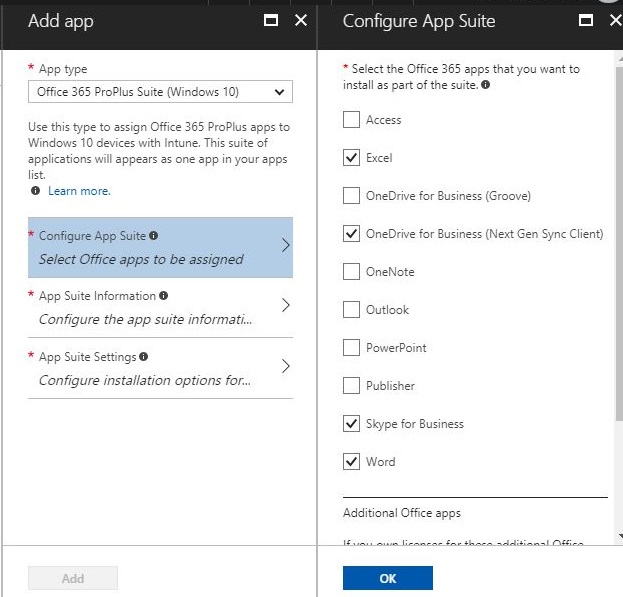
Task: Open the Learn more link
Action: (79, 191)
